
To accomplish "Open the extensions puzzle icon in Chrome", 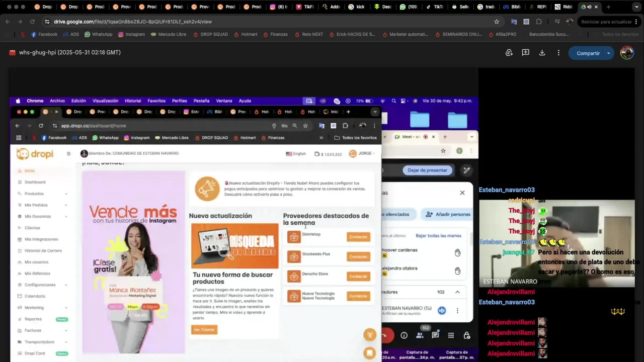I will click(539, 22).
